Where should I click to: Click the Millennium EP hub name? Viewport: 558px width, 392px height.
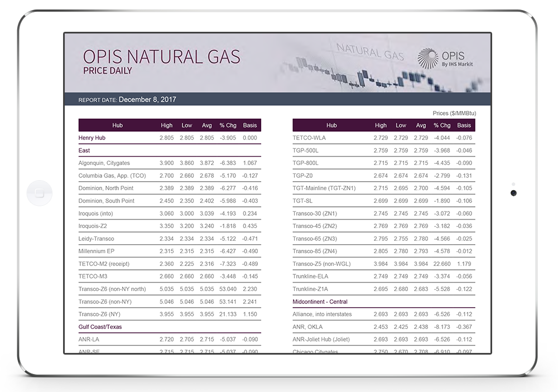97,251
